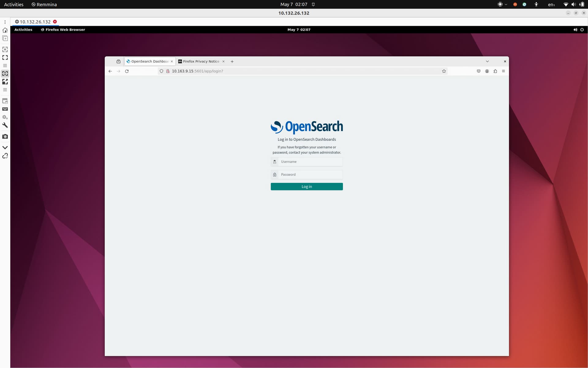The height and width of the screenshot is (368, 588).
Task: Collapse the Remmina toolbar with chevron
Action: (x=5, y=147)
